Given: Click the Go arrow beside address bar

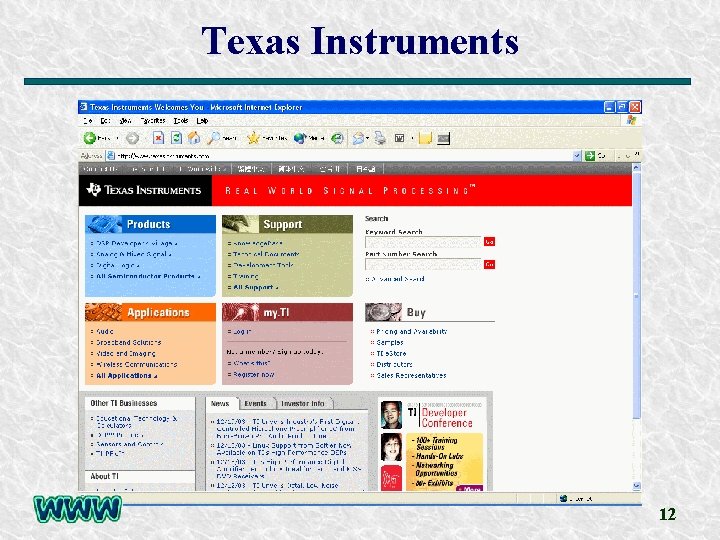Looking at the screenshot, I should (x=590, y=156).
